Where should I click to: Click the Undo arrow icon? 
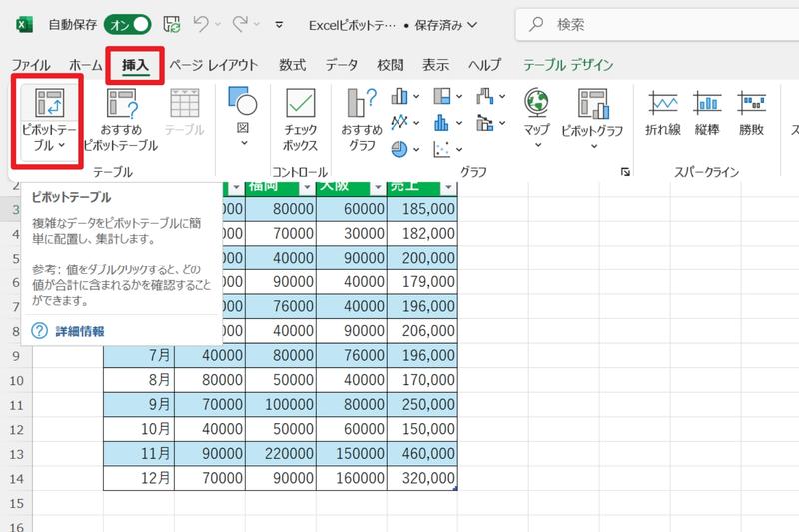pos(201,24)
